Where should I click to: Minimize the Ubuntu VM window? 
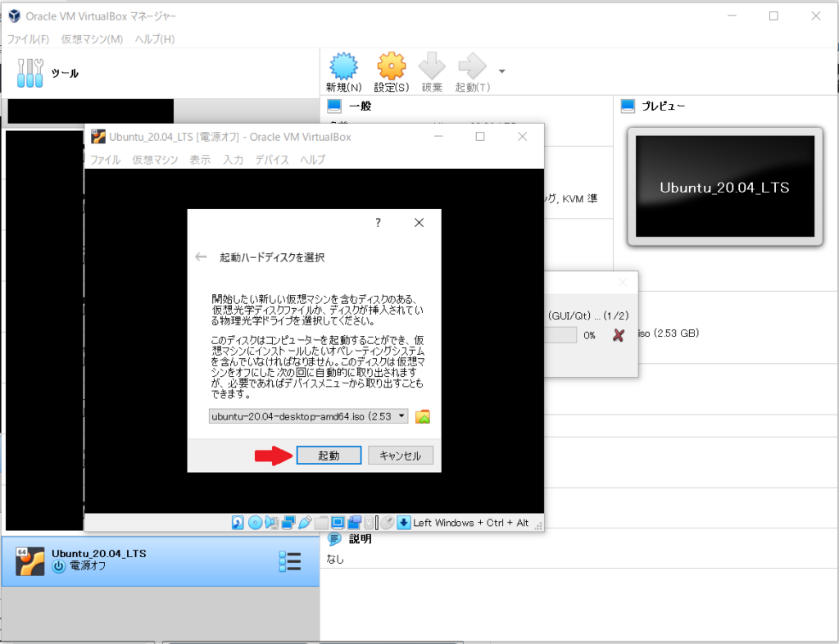[x=439, y=136]
